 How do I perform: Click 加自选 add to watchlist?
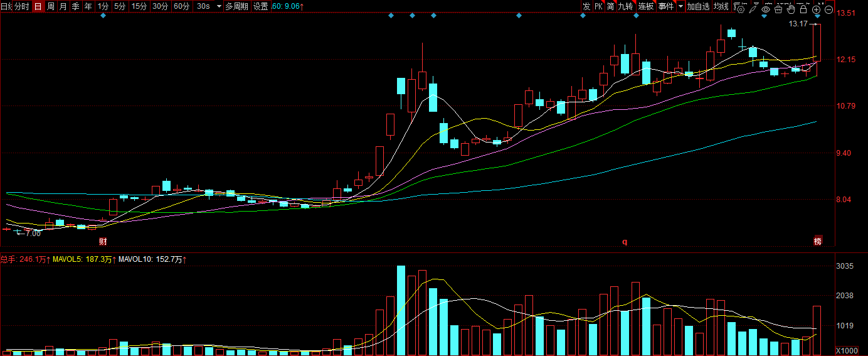[x=698, y=6]
